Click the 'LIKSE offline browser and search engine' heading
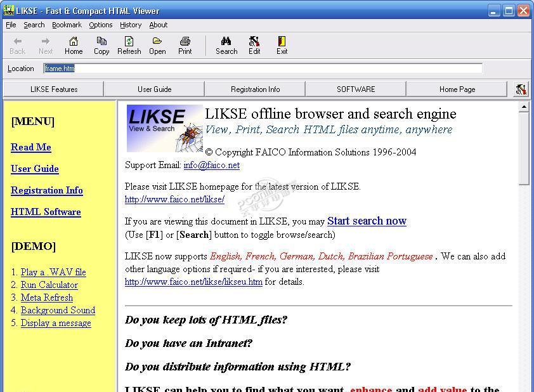The width and height of the screenshot is (534, 392). [x=330, y=114]
